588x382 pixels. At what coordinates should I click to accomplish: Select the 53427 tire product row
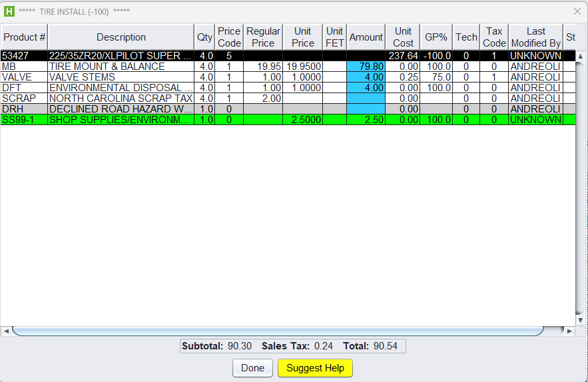point(121,56)
